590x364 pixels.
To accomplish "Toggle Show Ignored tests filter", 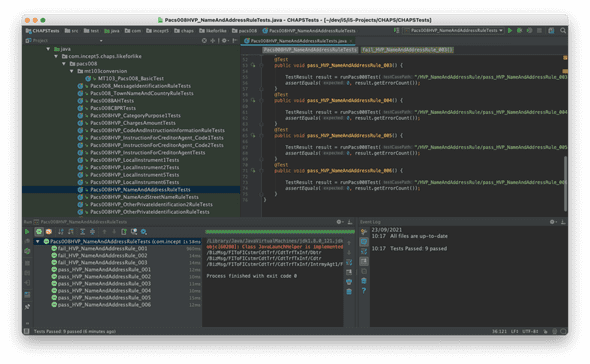I will [x=49, y=231].
